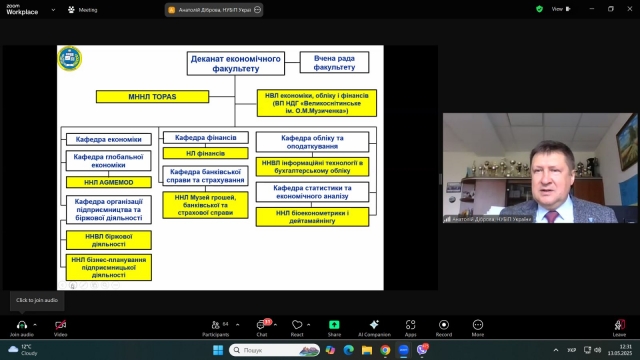The image size is (640, 360).
Task: Expand the reactions arrow next to React
Action: [x=309, y=325]
